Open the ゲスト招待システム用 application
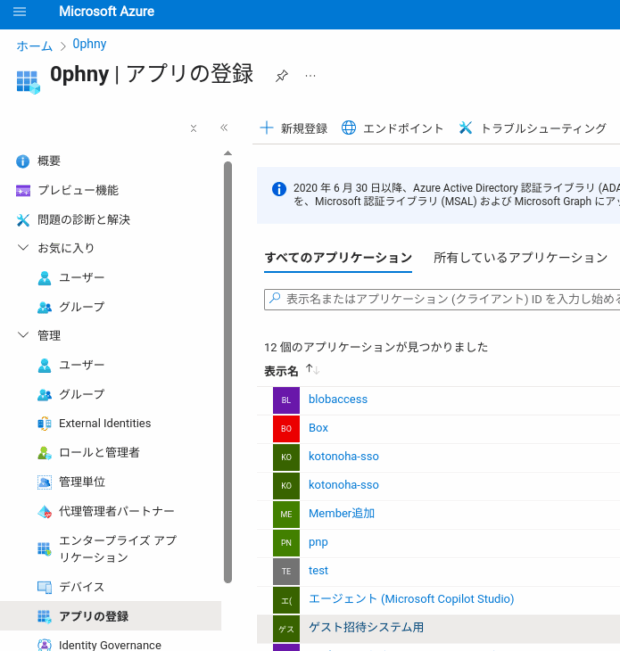The image size is (620, 651). point(366,628)
